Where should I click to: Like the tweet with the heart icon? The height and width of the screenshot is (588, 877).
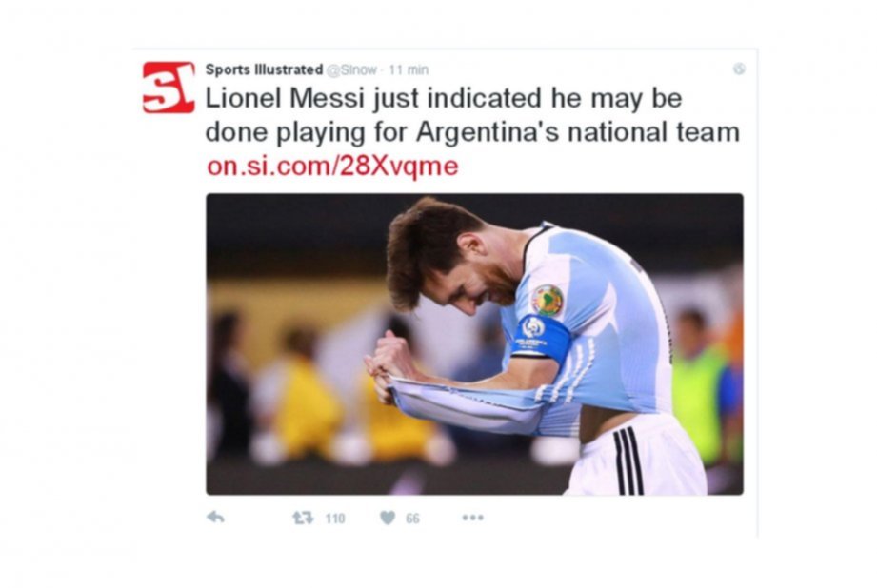pos(388,519)
